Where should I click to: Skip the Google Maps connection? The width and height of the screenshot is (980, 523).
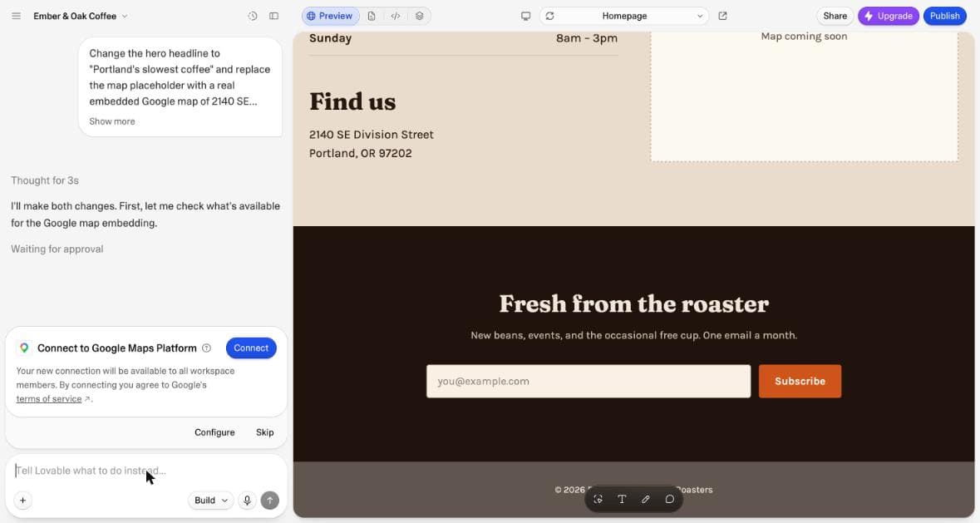coord(264,432)
